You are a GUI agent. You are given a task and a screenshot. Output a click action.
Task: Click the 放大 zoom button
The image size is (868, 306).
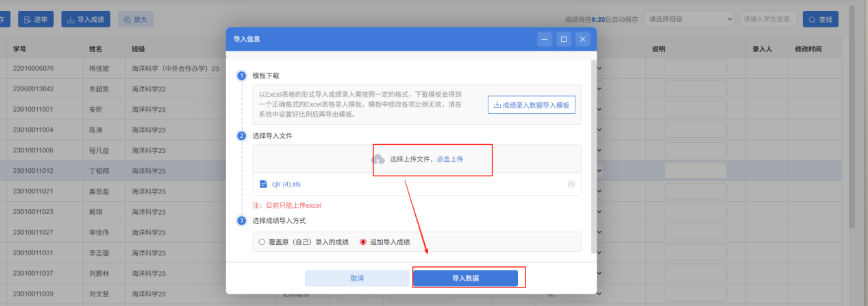point(136,19)
